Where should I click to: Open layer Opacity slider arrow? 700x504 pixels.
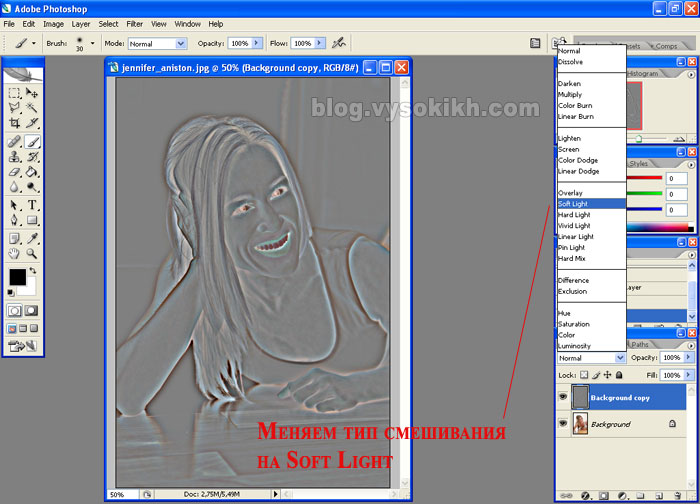[688, 357]
